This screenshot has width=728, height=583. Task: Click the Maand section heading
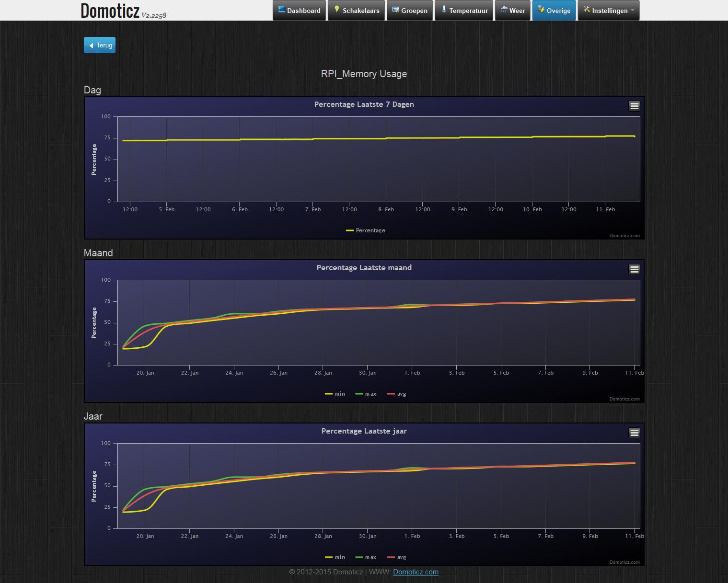click(98, 253)
